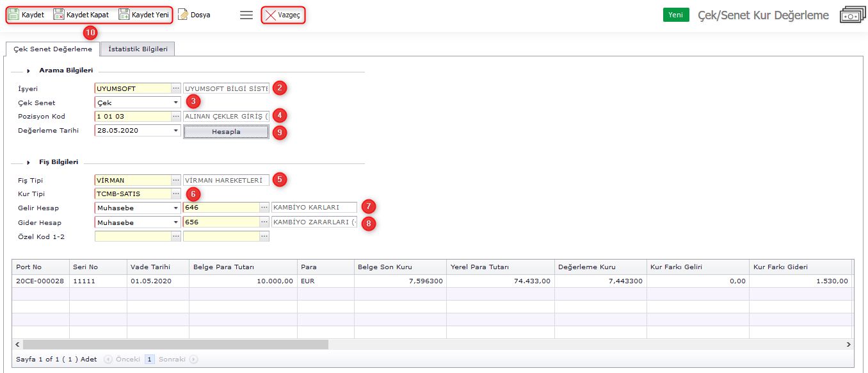The image size is (868, 373).
Task: Click the Pozisyon Kod lookup ellipsis button
Action: (x=176, y=117)
